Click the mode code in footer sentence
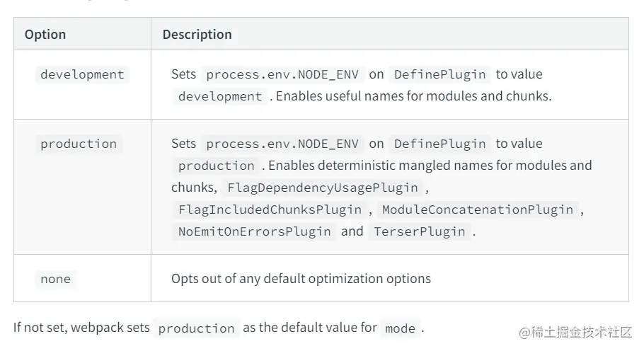Screen dimensions: 644x351 [x=400, y=328]
